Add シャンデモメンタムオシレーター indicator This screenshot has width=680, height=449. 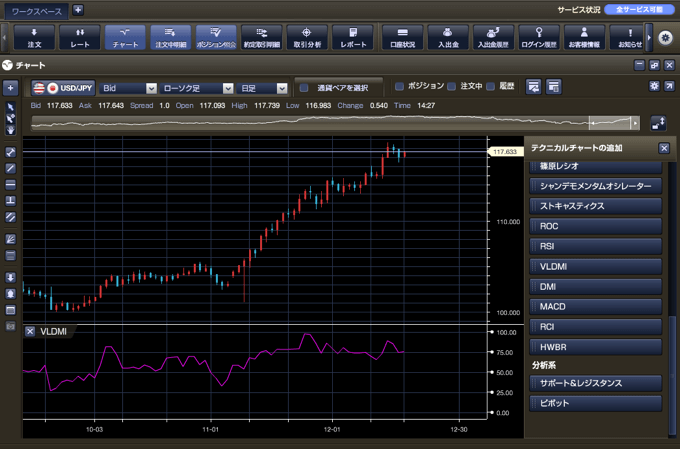point(596,186)
